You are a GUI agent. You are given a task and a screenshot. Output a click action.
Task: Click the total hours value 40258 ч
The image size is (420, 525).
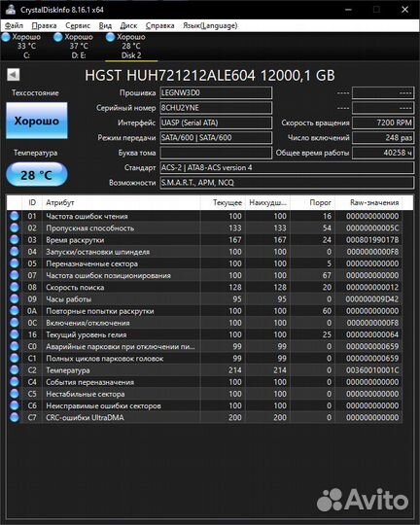tap(383, 153)
